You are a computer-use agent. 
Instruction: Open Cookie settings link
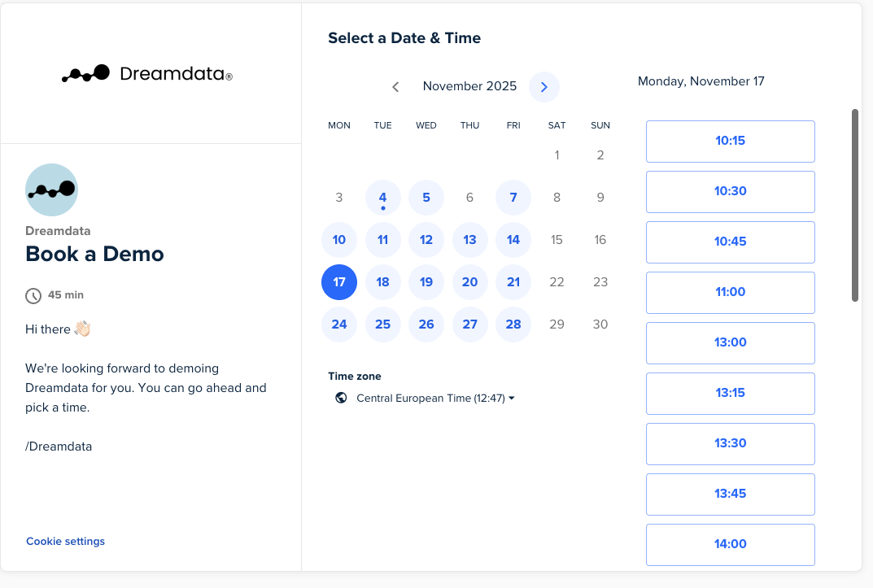coord(65,542)
